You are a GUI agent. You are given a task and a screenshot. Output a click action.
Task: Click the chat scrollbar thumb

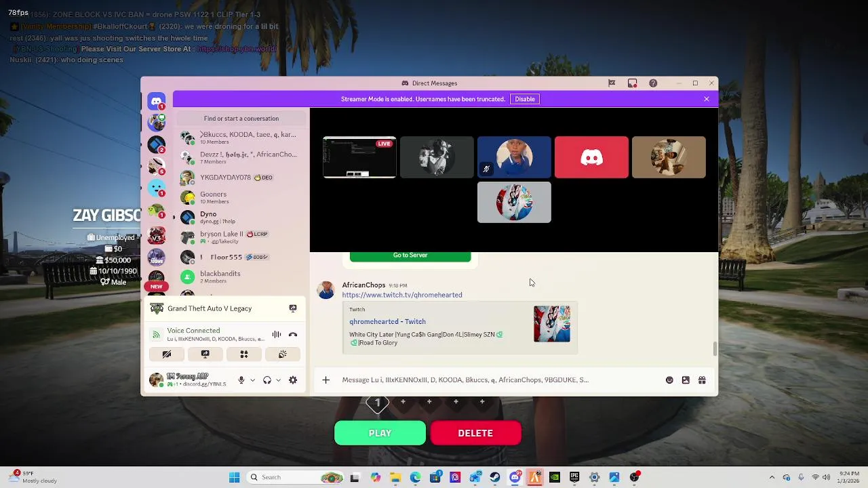tap(714, 349)
